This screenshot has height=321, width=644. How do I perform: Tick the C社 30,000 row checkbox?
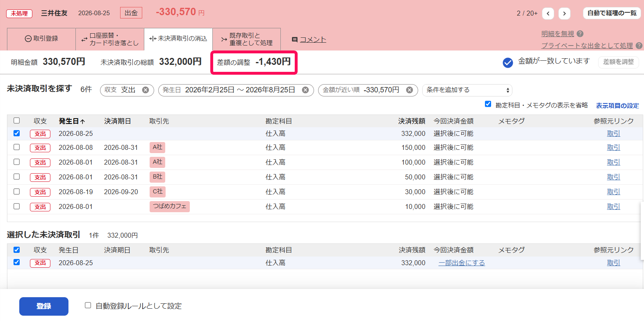16,191
